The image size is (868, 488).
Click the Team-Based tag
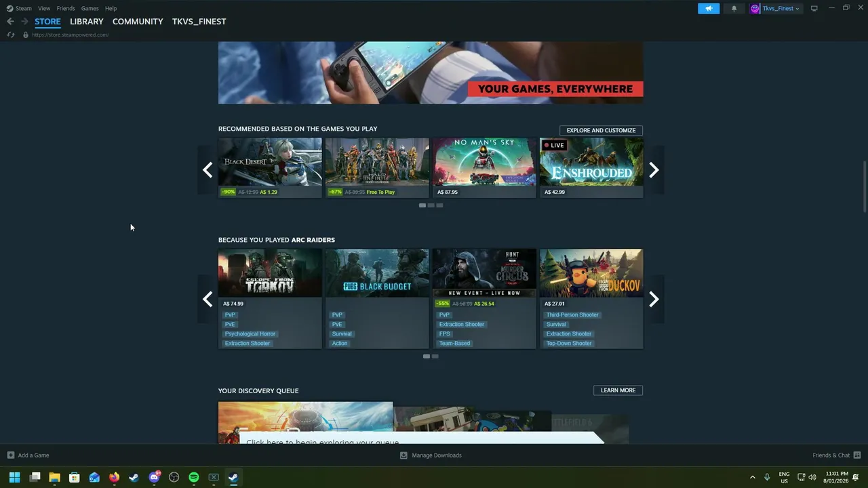[x=454, y=343]
